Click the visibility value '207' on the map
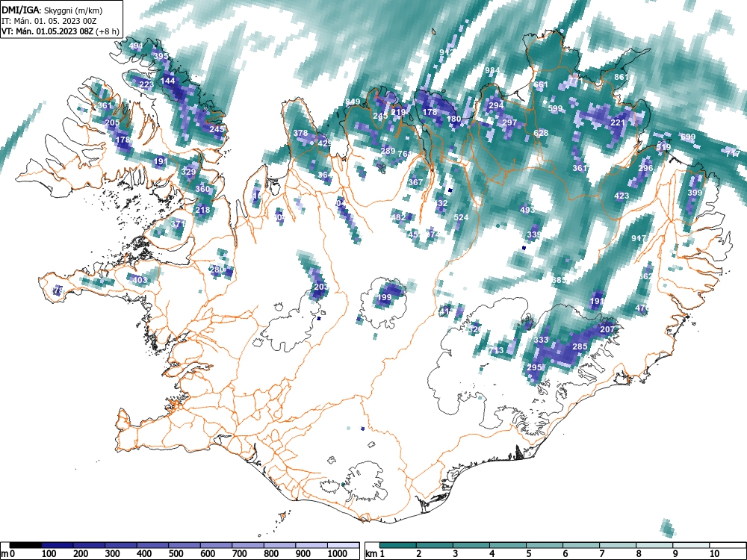The width and height of the screenshot is (747, 560). click(607, 329)
